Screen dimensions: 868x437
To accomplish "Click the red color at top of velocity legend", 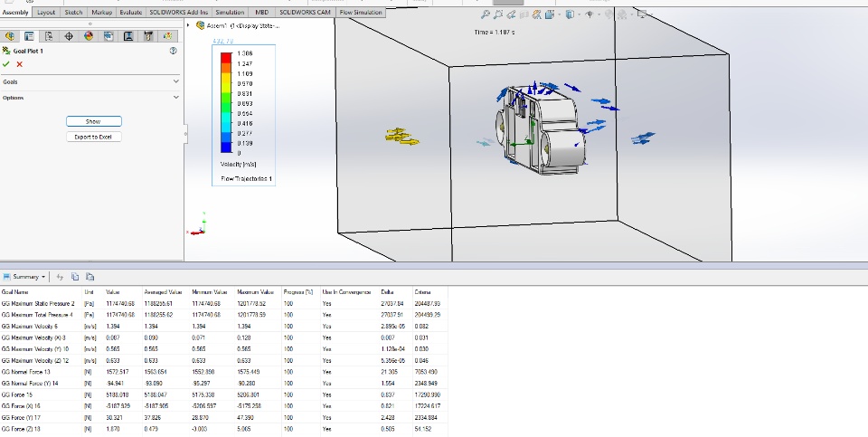I will (226, 56).
